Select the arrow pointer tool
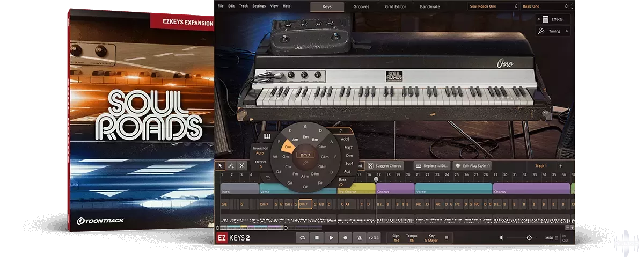 pyautogui.click(x=221, y=165)
